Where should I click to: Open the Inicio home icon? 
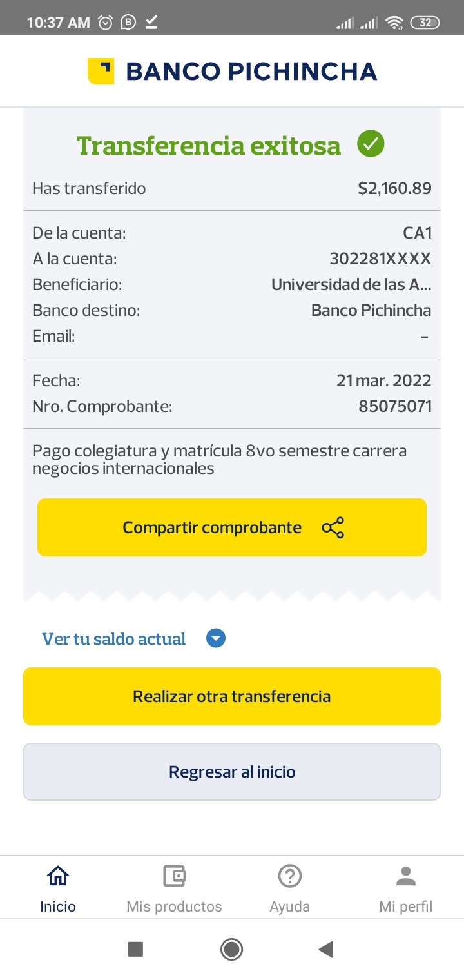coord(58,876)
